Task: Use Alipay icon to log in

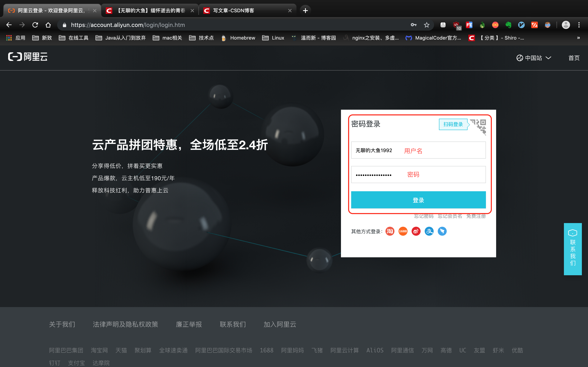Action: [x=429, y=231]
